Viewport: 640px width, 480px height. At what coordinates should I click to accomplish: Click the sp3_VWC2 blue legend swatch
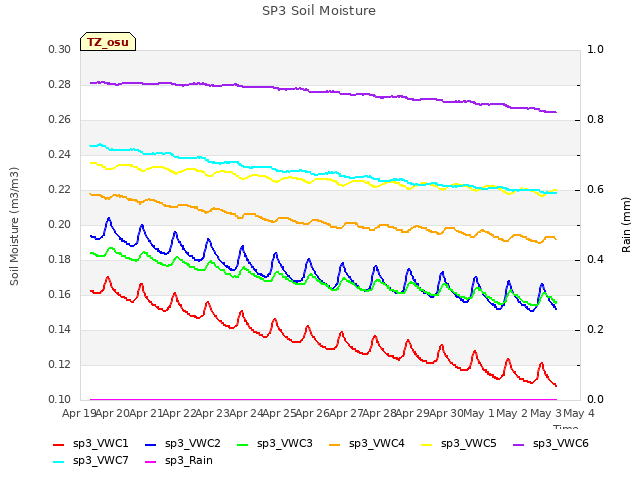tap(151, 445)
